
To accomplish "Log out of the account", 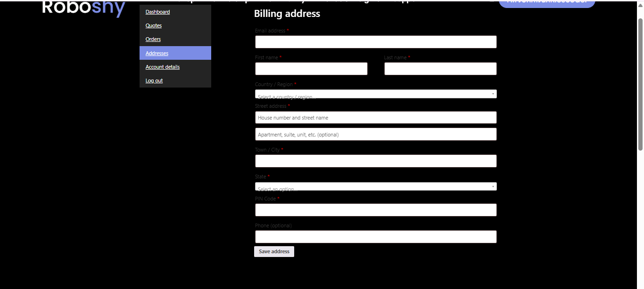I will coord(154,80).
